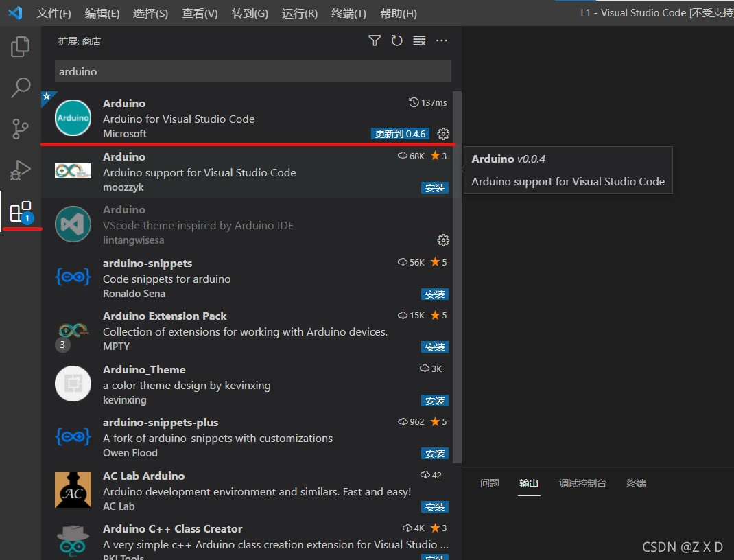The height and width of the screenshot is (560, 734).
Task: Click the 68K download count on moozzyk Arduino
Action: pos(411,156)
